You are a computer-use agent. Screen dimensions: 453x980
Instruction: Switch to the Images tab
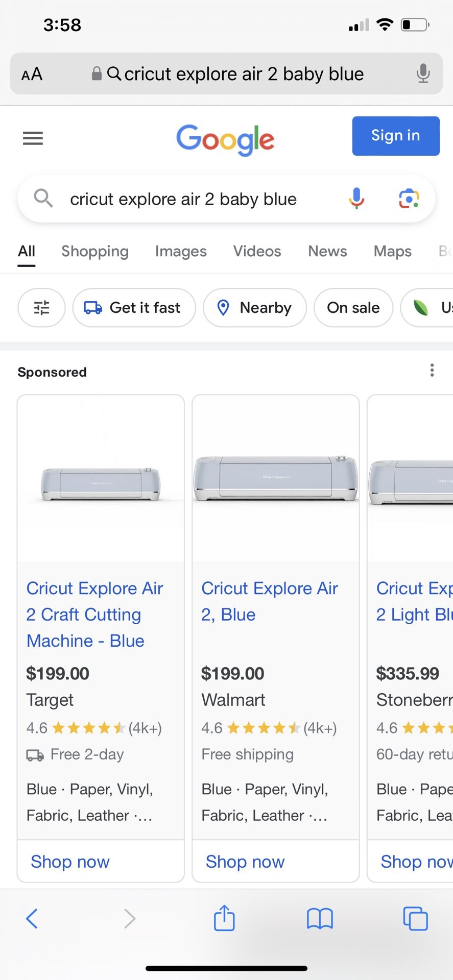[180, 251]
